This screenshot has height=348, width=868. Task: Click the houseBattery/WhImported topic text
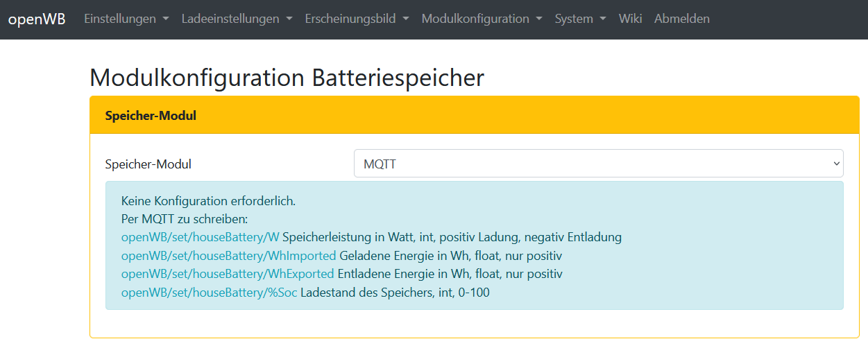pyautogui.click(x=228, y=256)
